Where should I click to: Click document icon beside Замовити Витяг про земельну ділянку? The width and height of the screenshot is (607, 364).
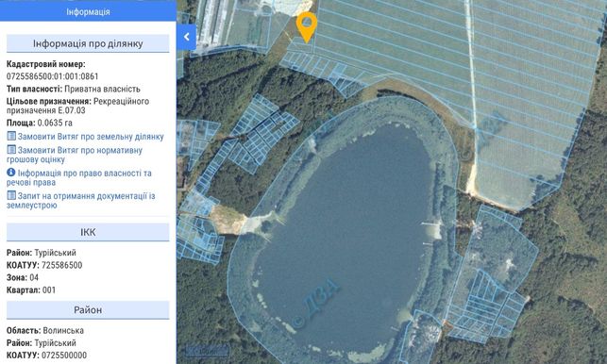[11, 136]
